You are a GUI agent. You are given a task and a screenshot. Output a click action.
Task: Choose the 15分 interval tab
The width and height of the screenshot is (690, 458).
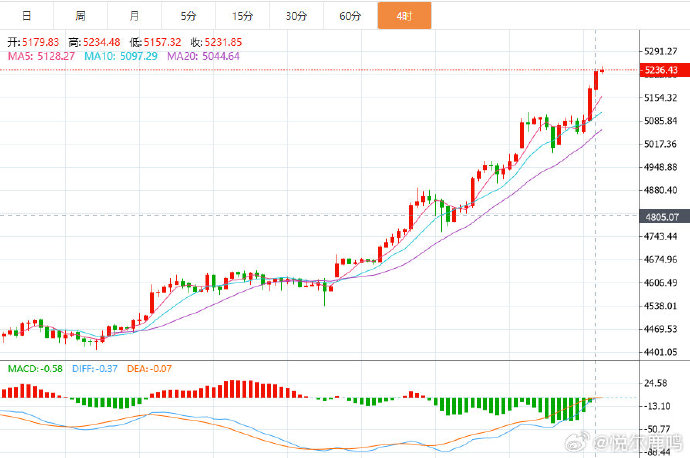pos(242,16)
